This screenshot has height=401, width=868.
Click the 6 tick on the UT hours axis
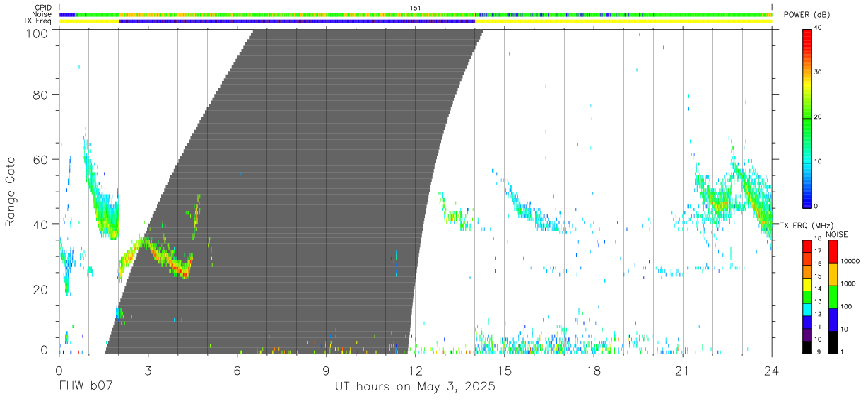237,370
